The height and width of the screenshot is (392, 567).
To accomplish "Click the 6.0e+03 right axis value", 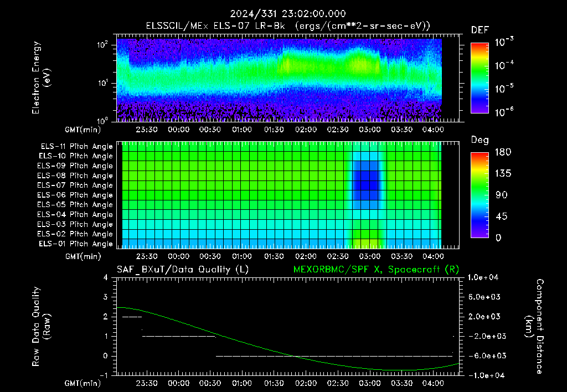I will point(484,297).
